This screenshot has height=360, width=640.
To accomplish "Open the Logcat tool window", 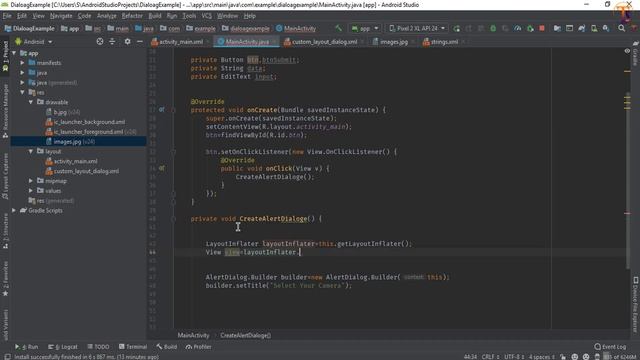I will (x=63, y=347).
